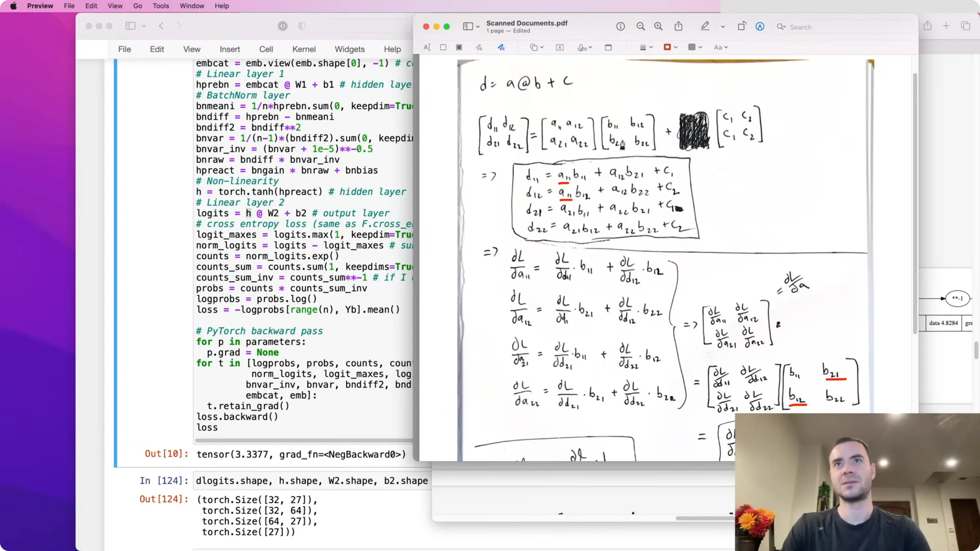Click the browser share icon
980x551 pixels.
coord(927,26)
